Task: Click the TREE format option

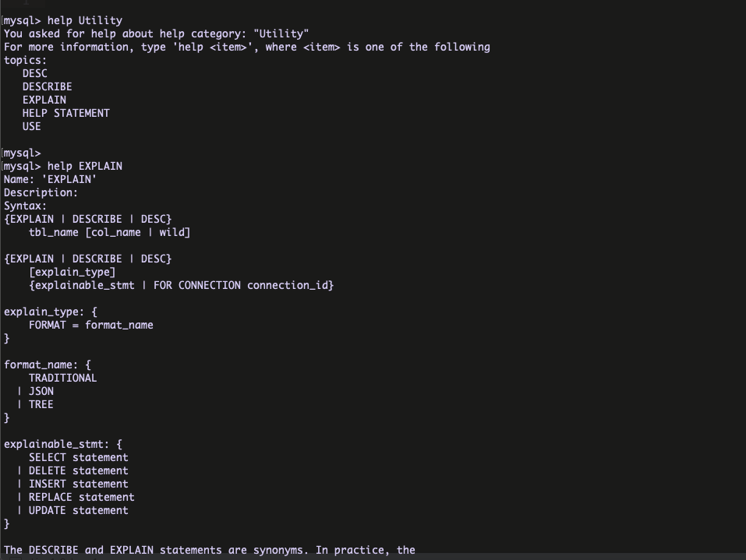Action: 41,404
